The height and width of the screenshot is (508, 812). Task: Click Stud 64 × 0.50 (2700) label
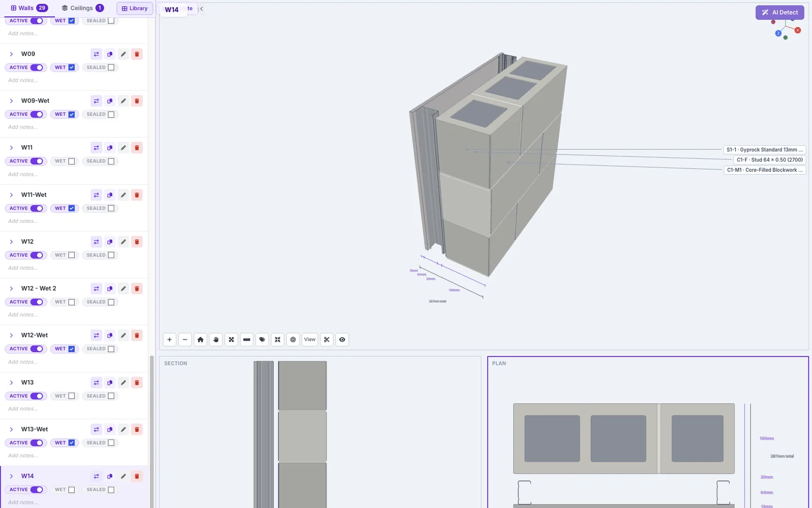pyautogui.click(x=769, y=160)
